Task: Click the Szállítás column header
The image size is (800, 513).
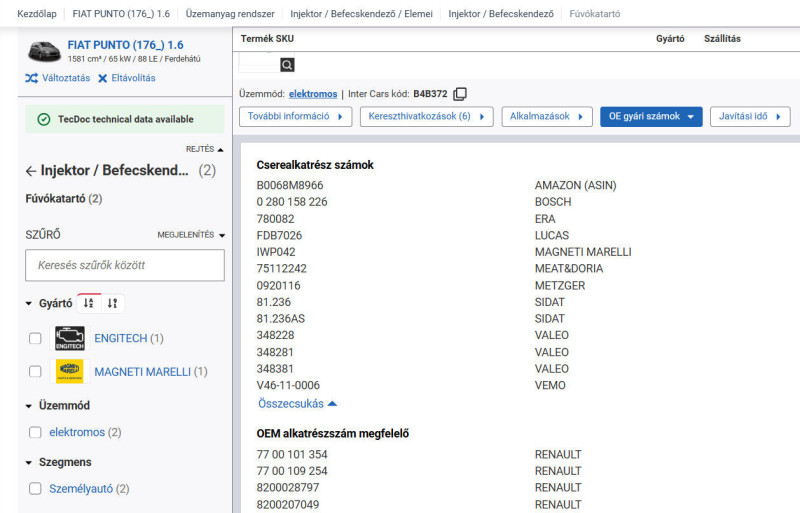Action: [722, 39]
